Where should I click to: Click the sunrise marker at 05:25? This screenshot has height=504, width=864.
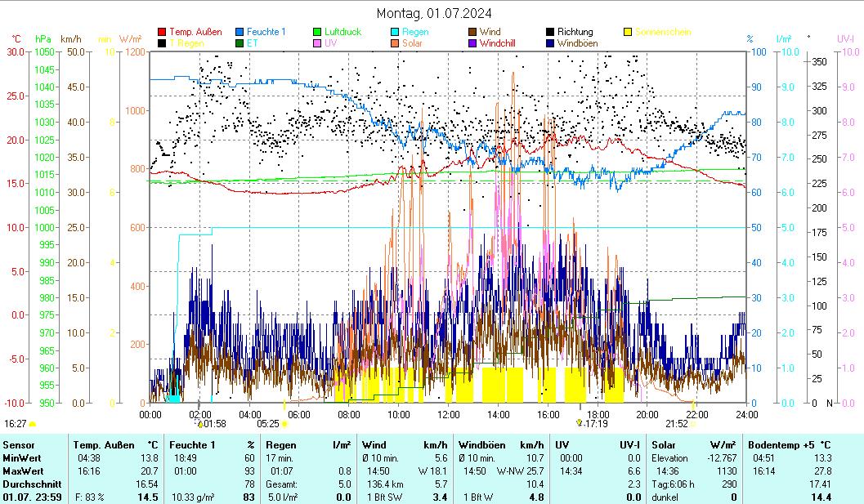point(284,424)
